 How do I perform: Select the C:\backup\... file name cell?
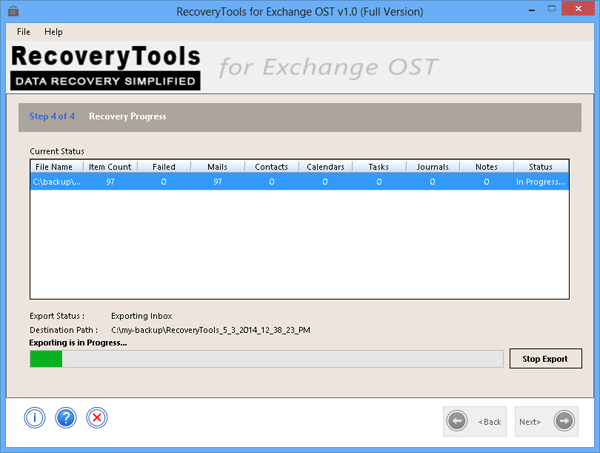tap(57, 182)
